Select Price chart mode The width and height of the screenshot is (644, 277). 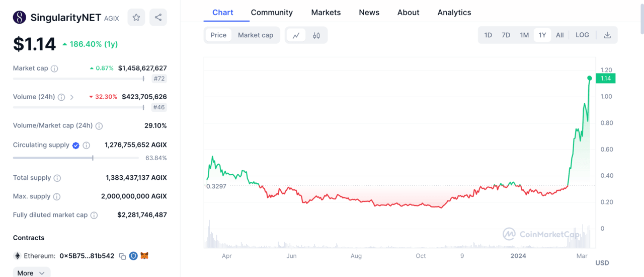tap(218, 35)
